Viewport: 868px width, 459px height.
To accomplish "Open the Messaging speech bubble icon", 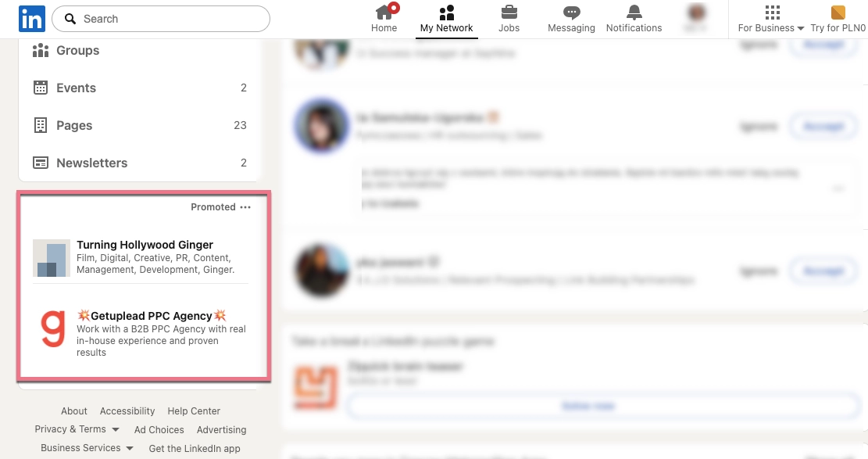I will 571,13.
